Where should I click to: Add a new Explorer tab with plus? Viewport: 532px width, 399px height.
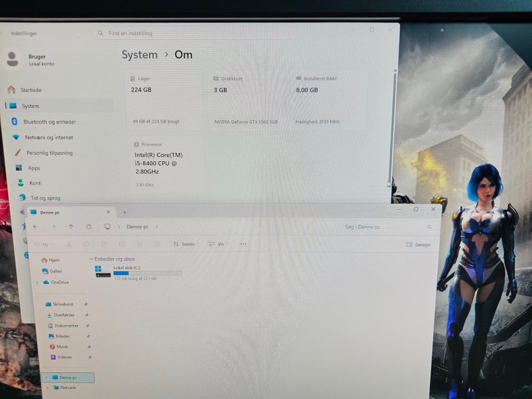coord(125,212)
